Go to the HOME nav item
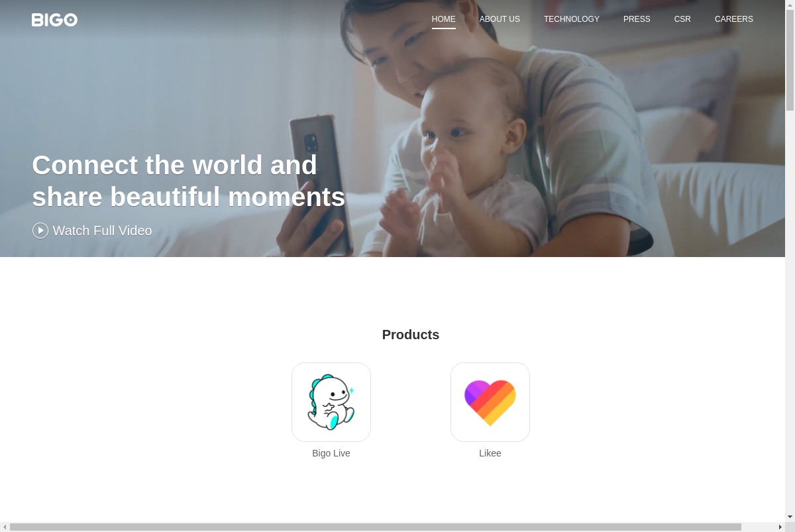Image resolution: width=795 pixels, height=532 pixels. click(x=444, y=19)
